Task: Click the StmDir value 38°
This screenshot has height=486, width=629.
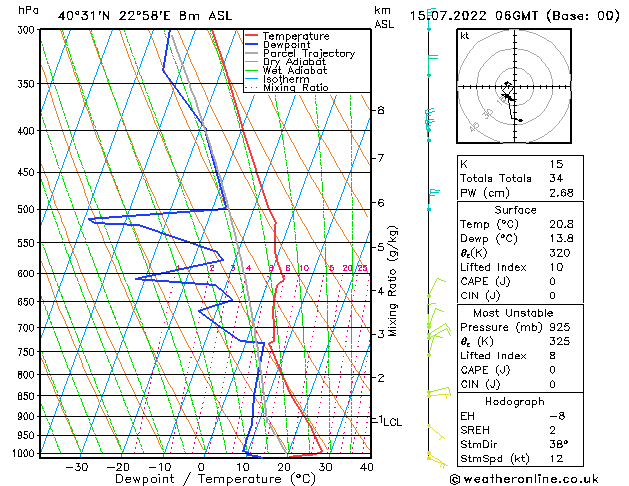Action: click(x=559, y=444)
